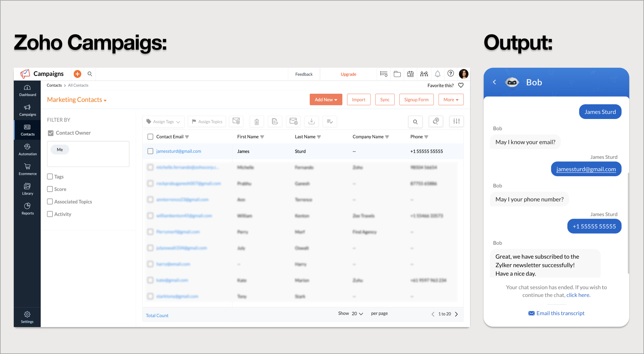This screenshot has height=354, width=644.
Task: Open Reports in the sidebar
Action: [x=28, y=209]
